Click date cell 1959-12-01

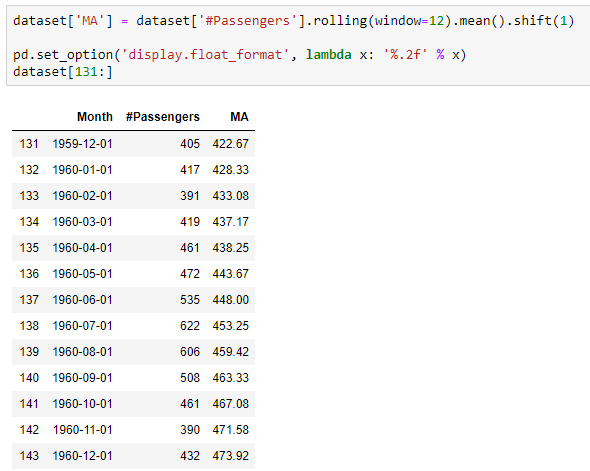pos(82,144)
